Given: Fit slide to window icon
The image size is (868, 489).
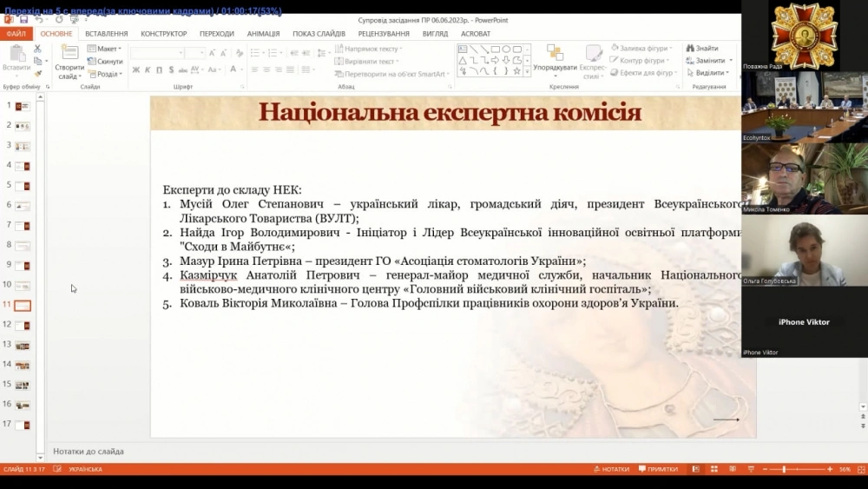Looking at the screenshot, I should pyautogui.click(x=861, y=469).
